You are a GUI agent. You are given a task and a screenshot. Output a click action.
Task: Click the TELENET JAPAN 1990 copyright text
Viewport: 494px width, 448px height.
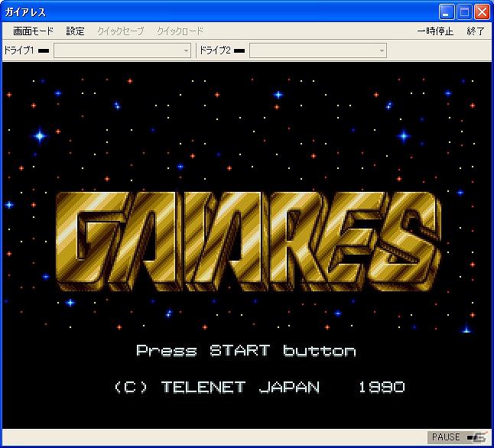259,387
